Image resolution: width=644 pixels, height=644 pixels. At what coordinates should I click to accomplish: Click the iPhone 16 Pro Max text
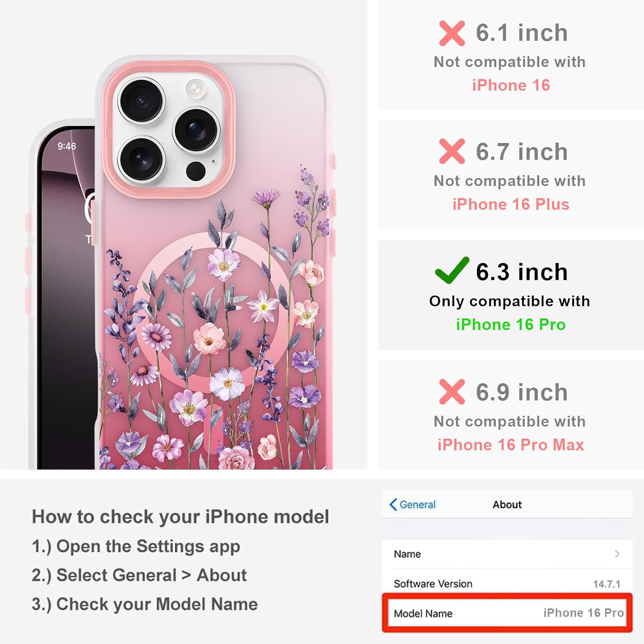(x=511, y=445)
